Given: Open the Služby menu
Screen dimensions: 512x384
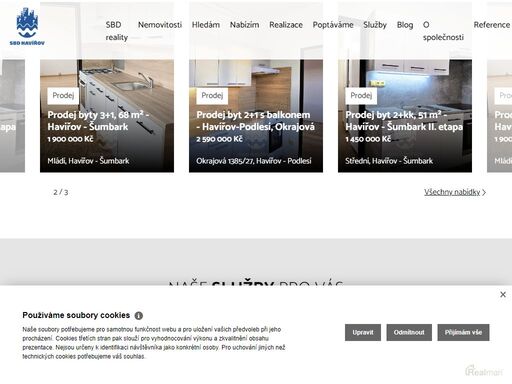Looking at the screenshot, I should (x=375, y=25).
